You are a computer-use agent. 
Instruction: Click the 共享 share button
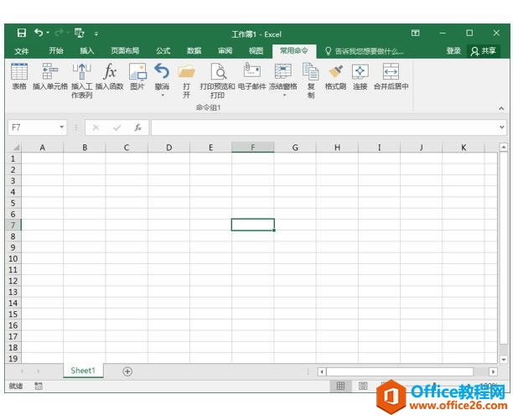click(x=483, y=51)
